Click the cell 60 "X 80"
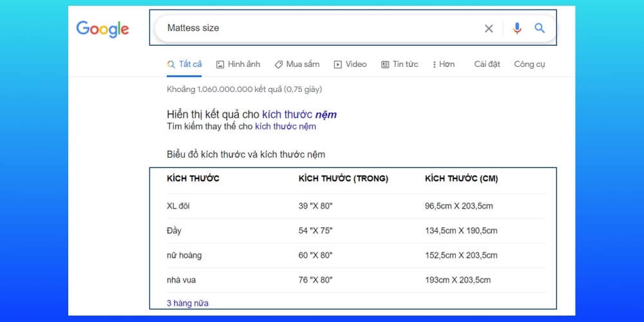Image resolution: width=644 pixels, height=322 pixels. [x=316, y=255]
